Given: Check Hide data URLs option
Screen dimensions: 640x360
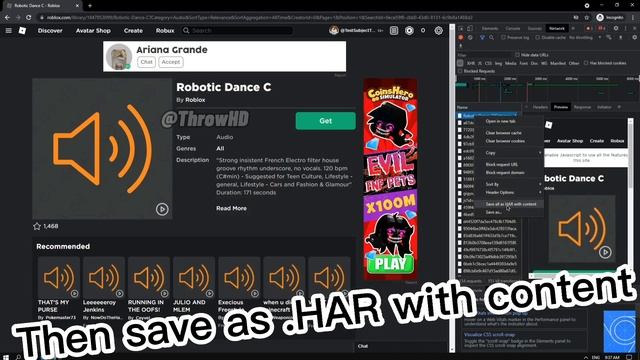Looking at the screenshot, I should point(517,55).
